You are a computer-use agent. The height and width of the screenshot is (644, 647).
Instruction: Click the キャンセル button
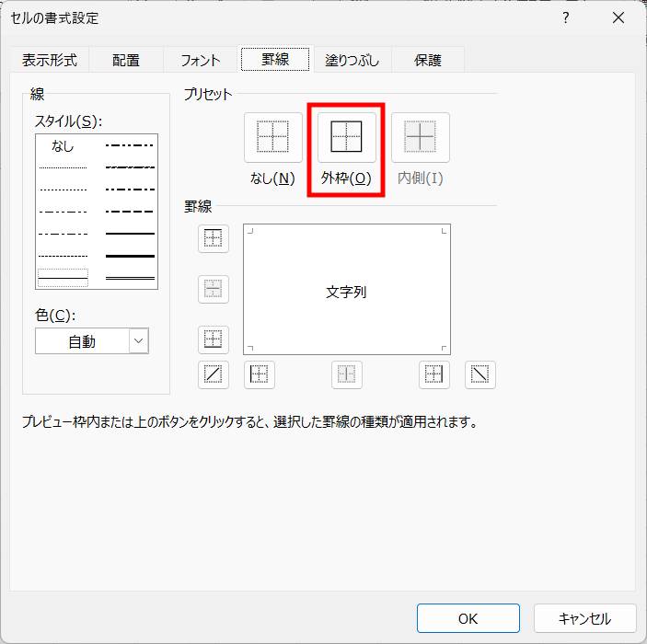[x=584, y=618]
